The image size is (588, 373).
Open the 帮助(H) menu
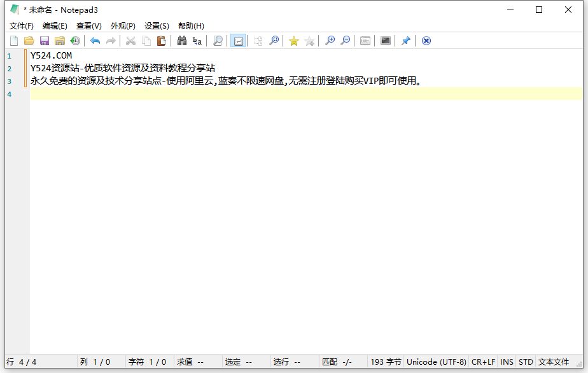pos(191,26)
